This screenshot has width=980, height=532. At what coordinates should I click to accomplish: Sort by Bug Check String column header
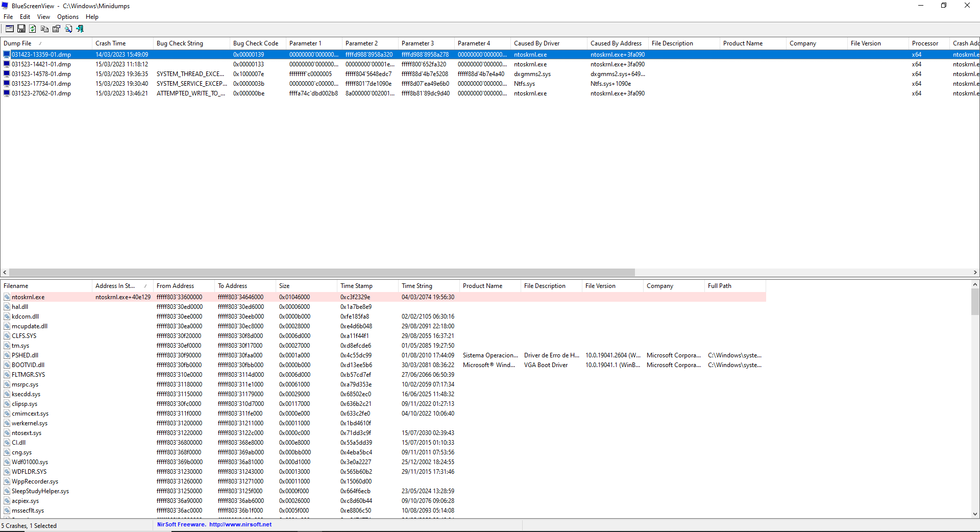191,43
